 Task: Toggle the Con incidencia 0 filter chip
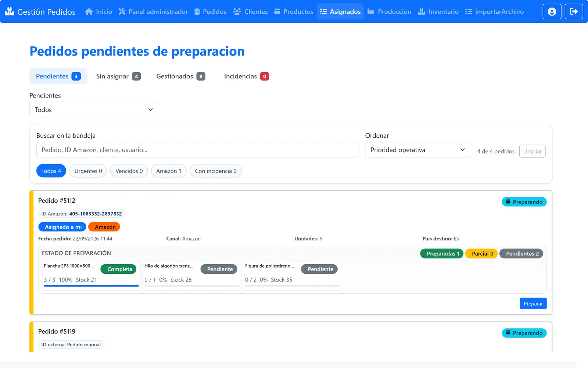click(216, 171)
